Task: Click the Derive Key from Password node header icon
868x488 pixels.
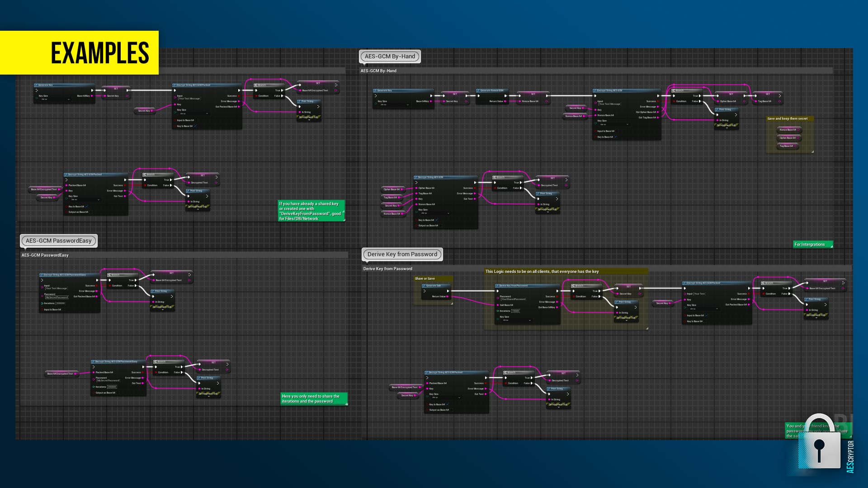Action: tap(497, 286)
